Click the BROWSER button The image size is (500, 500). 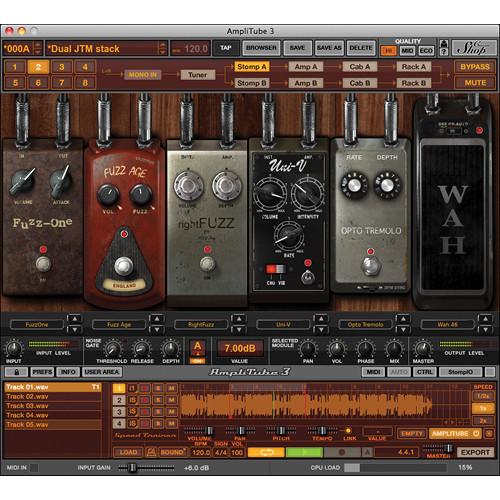pyautogui.click(x=261, y=48)
